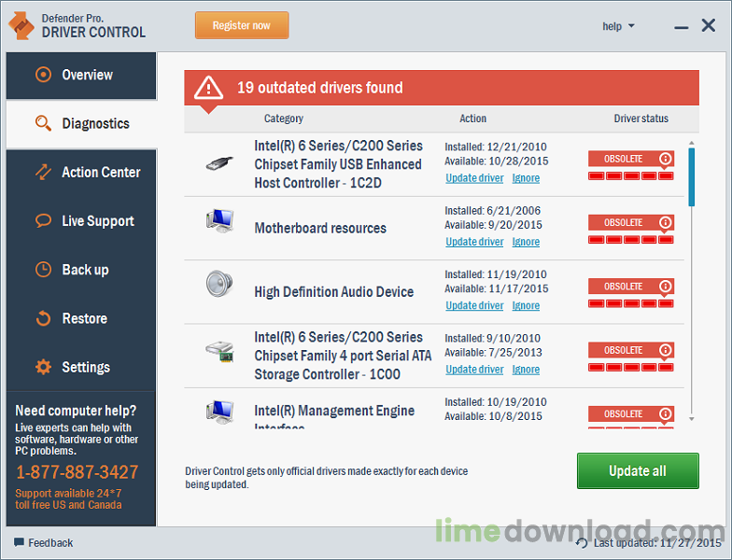Click the warning triangle icon in banner

(208, 88)
